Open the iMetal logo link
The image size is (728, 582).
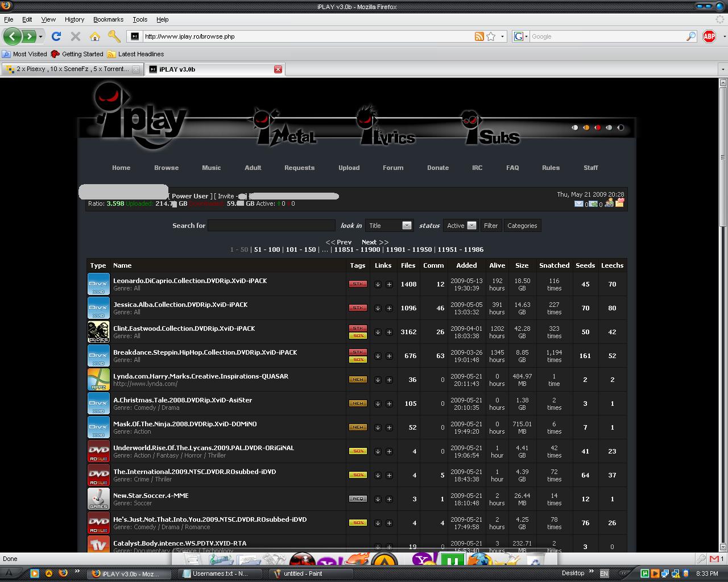[284, 128]
